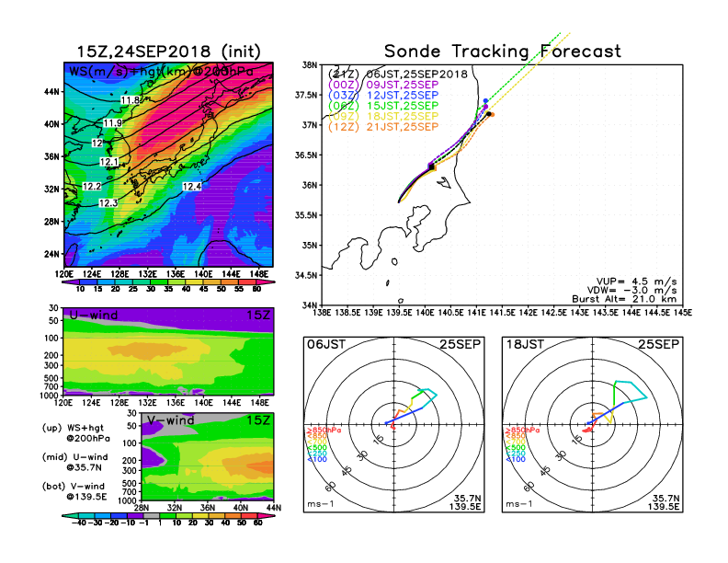This screenshot has height=563, width=728.
Task: Click '25SEP' on the 18JST hodograph
Action: [x=659, y=344]
